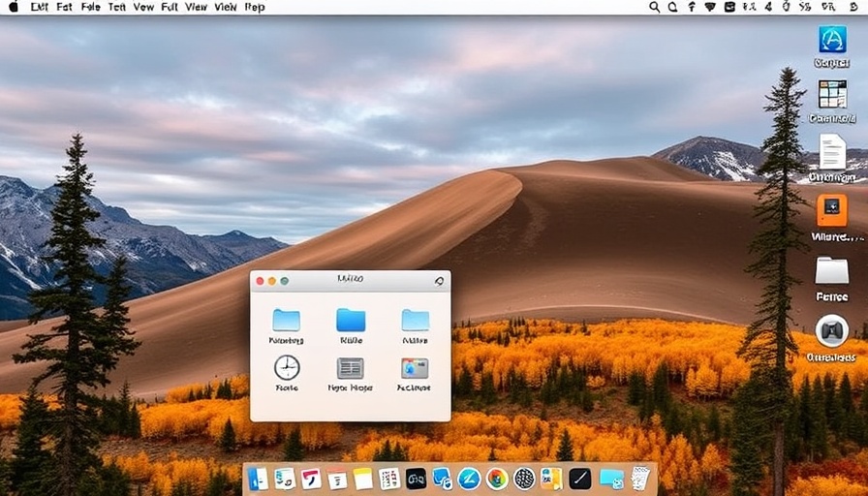Open the light-blue folder above the clock icon
The height and width of the screenshot is (496, 868).
click(x=286, y=320)
